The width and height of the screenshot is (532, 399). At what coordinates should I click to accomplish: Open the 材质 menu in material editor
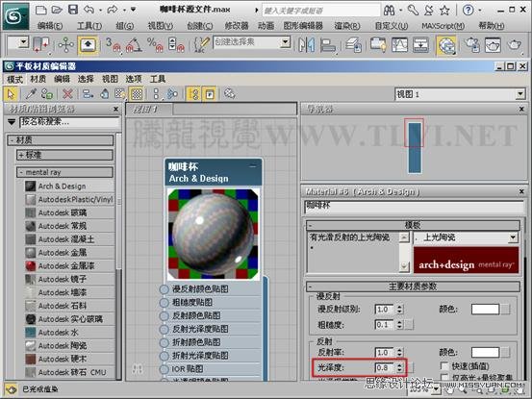(38, 80)
